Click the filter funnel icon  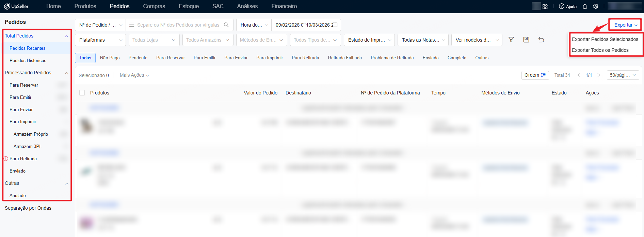pos(511,40)
